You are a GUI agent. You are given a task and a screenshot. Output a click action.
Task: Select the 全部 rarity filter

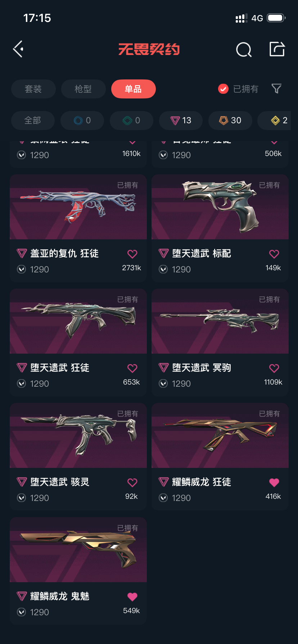point(33,120)
